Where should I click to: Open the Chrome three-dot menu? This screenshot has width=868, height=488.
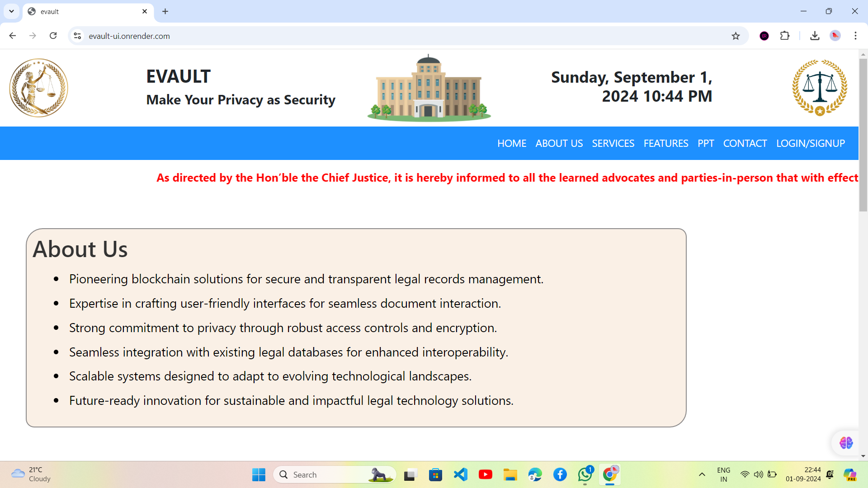pos(855,36)
